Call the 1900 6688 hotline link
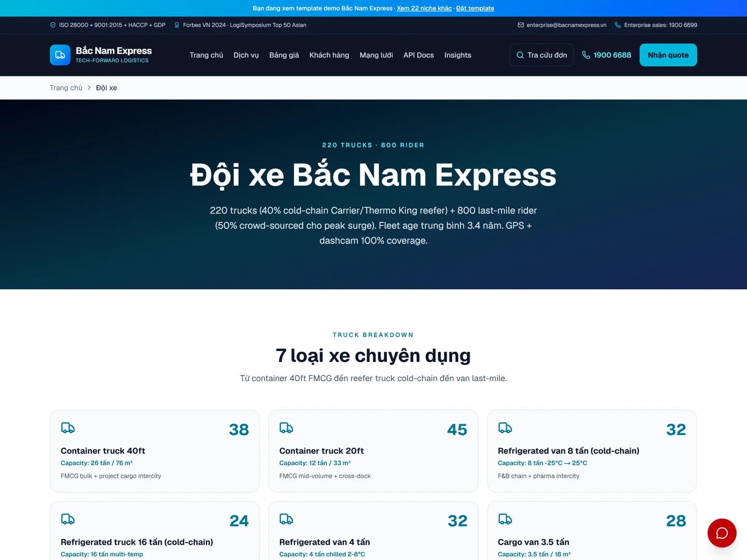This screenshot has height=560, width=747. (606, 55)
